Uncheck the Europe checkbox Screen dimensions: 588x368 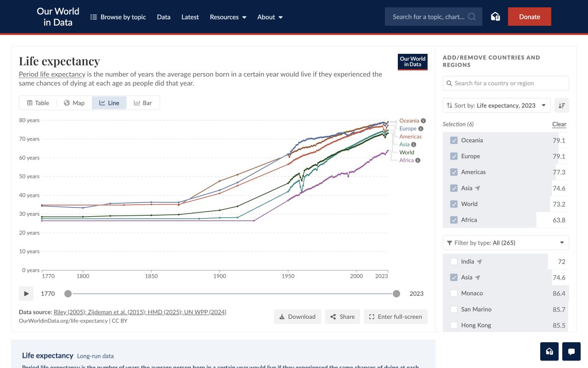454,156
